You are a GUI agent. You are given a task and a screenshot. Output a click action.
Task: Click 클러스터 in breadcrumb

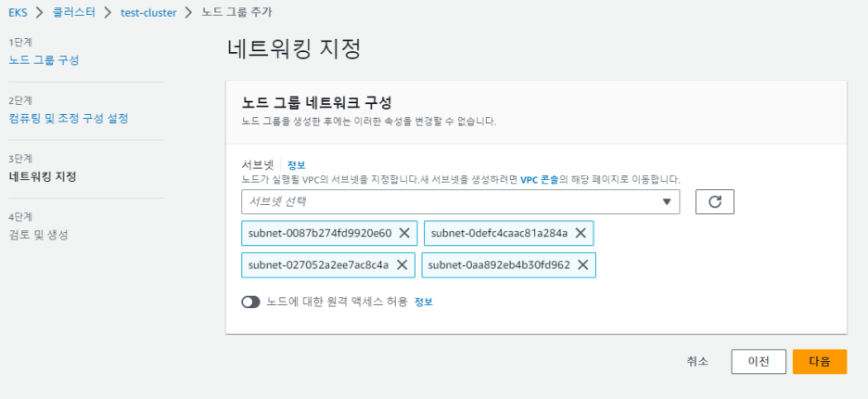coord(73,13)
